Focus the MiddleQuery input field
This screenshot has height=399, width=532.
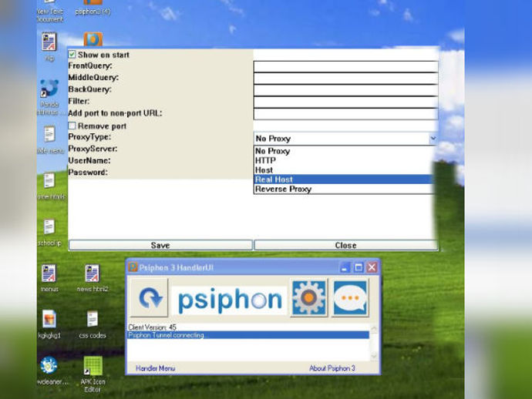(345, 79)
